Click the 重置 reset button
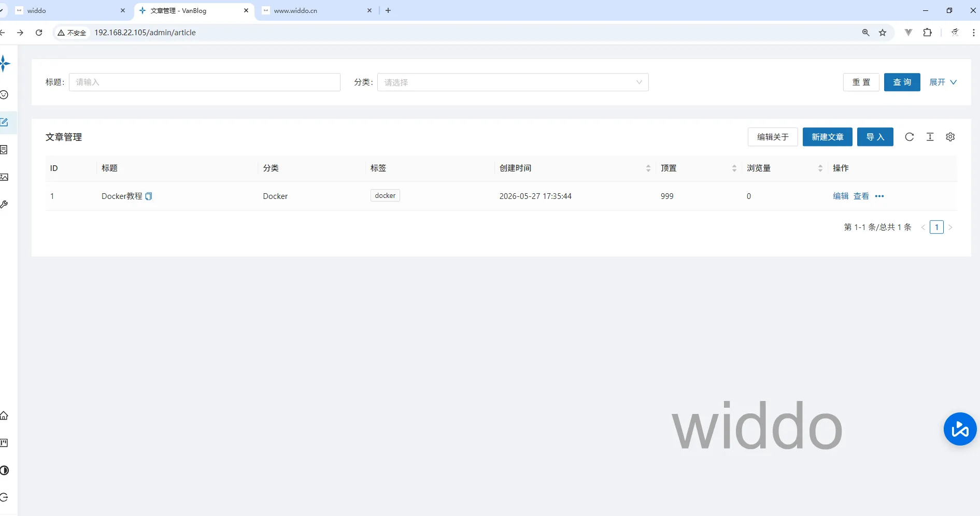Viewport: 980px width, 516px height. [x=861, y=82]
